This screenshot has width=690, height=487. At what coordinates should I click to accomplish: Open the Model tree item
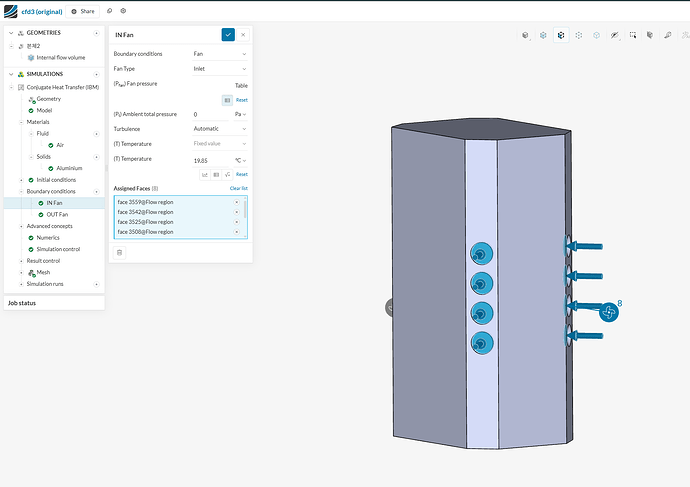point(44,110)
